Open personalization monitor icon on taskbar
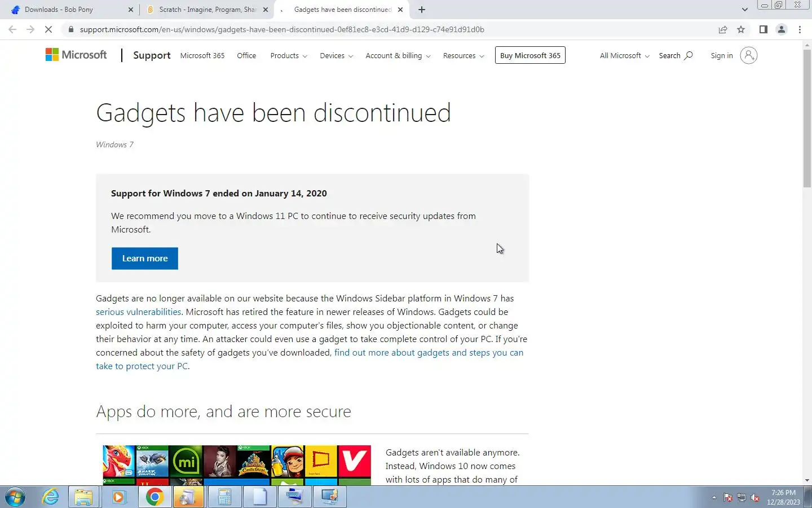Image resolution: width=812 pixels, height=508 pixels. (329, 497)
